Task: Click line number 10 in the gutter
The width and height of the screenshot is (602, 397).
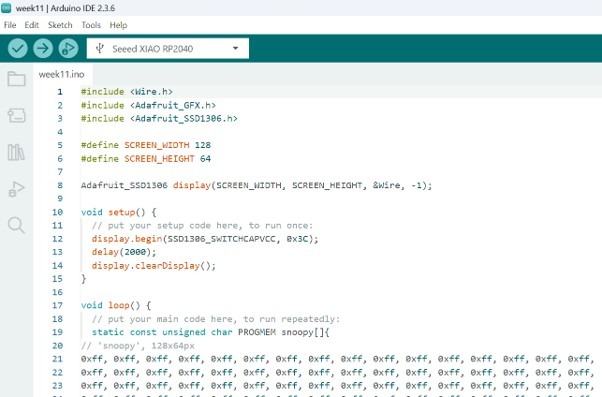Action: tap(58, 212)
